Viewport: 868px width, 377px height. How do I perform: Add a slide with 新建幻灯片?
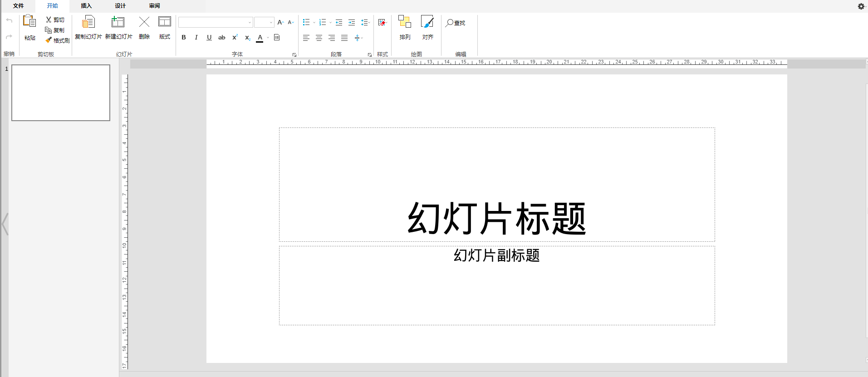click(118, 28)
